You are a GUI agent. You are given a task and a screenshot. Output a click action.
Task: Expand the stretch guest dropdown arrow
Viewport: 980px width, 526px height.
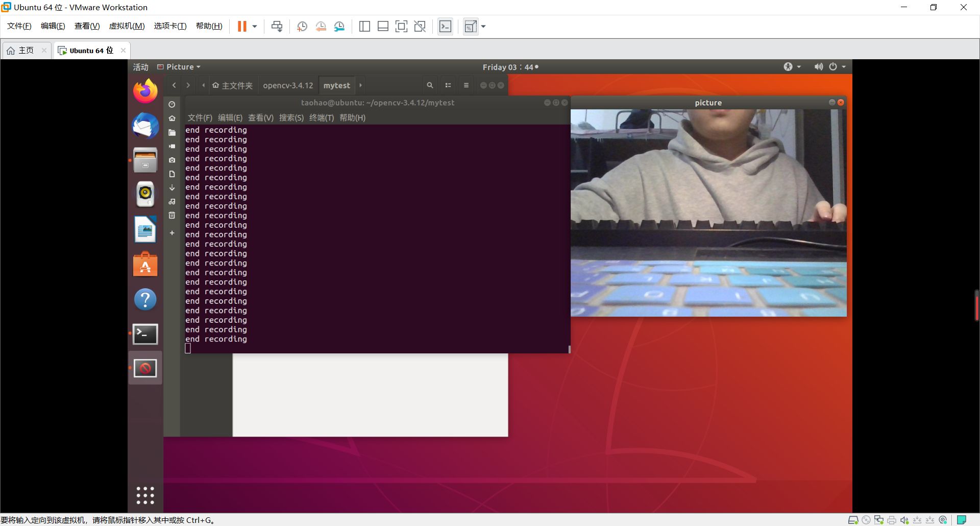coord(483,27)
